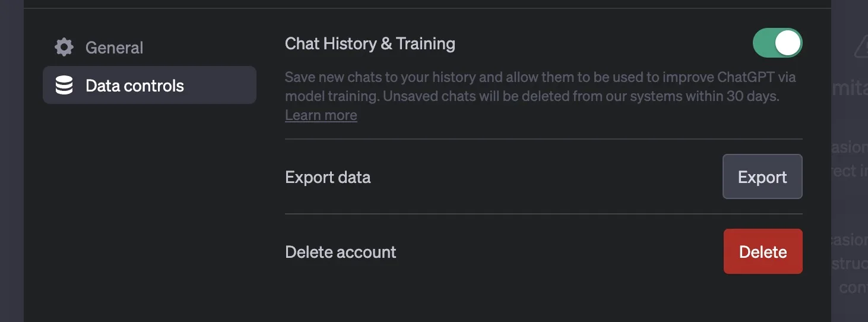Click the partially visible warning triangle icon
Image resolution: width=868 pixels, height=322 pixels.
861,46
